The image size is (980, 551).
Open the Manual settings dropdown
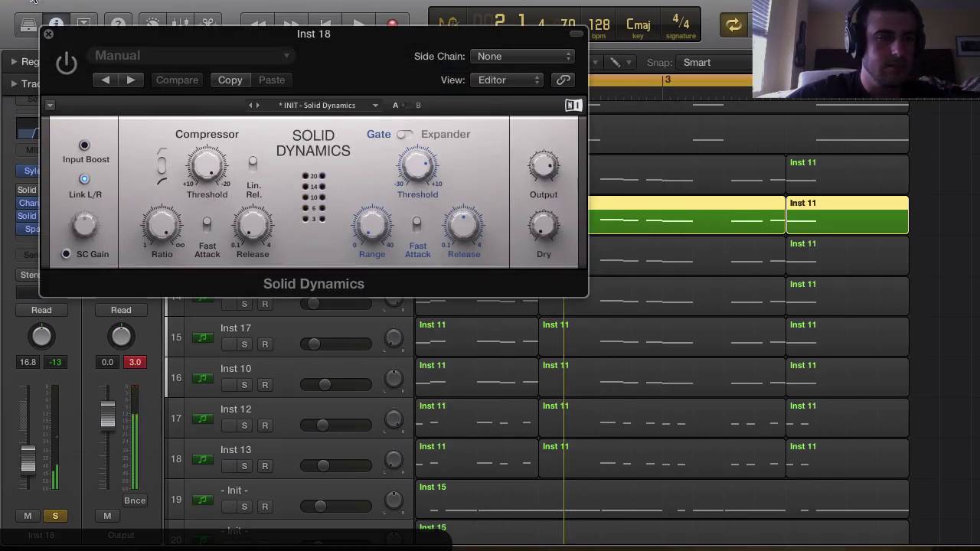tap(191, 55)
